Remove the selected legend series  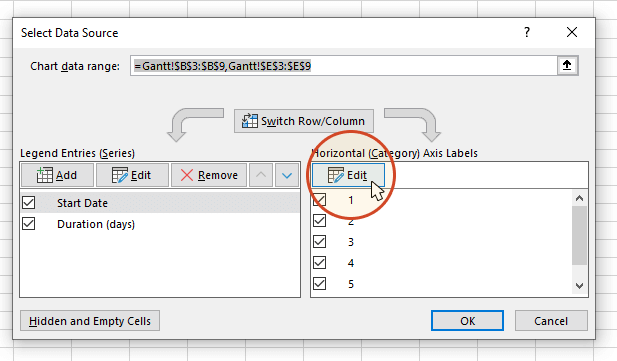click(x=209, y=175)
